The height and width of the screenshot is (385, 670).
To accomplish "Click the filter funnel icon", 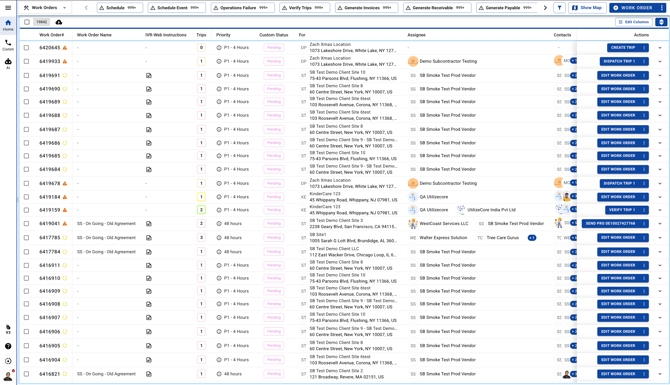I will (559, 8).
